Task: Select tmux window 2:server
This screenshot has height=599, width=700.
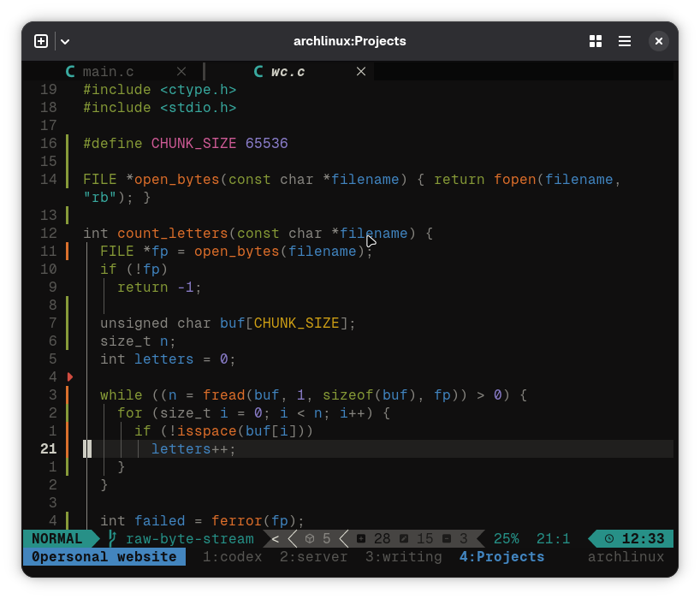Action: coord(313,557)
